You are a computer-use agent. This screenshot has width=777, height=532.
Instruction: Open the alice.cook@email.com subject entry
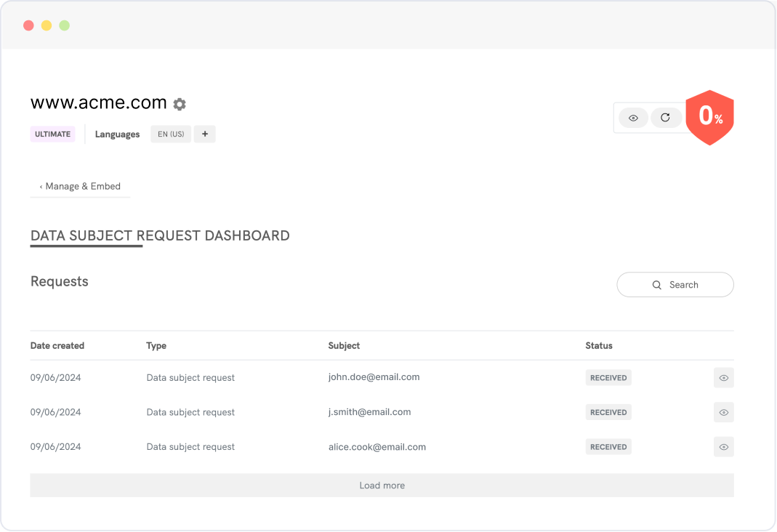(377, 447)
